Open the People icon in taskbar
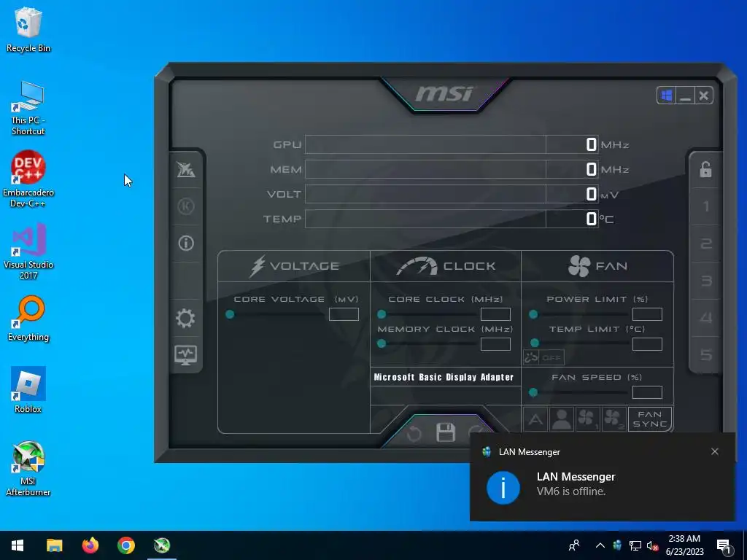 pos(574,545)
